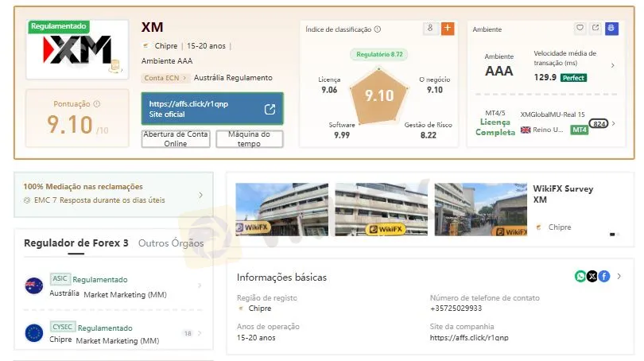Click the Abertura de Conta Online button
The width and height of the screenshot is (644, 361).
click(176, 139)
